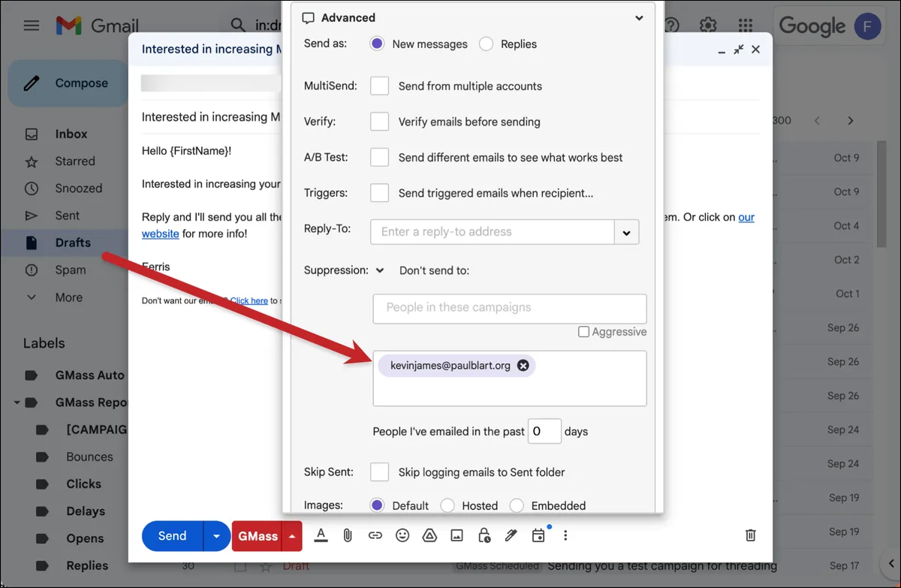The width and height of the screenshot is (901, 588).
Task: Enable A/B Test checkbox
Action: tap(380, 157)
